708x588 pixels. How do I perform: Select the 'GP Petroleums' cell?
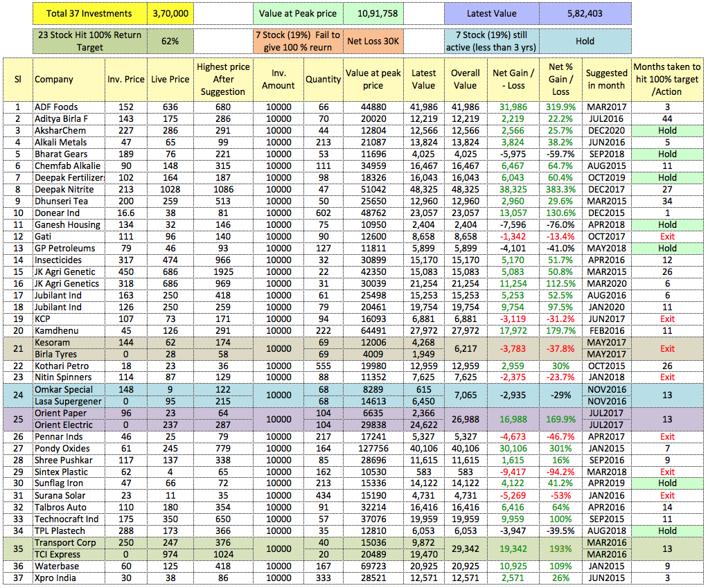click(69, 248)
